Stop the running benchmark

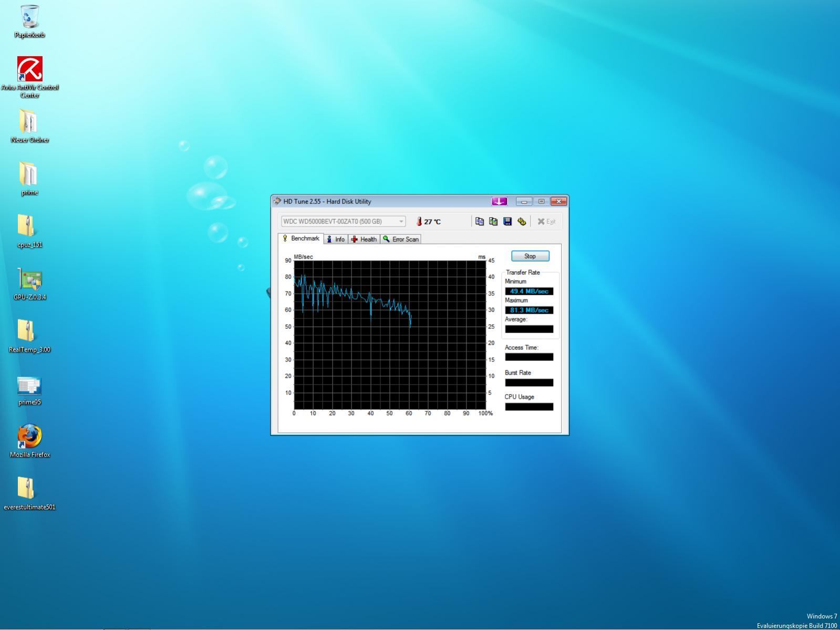(530, 256)
